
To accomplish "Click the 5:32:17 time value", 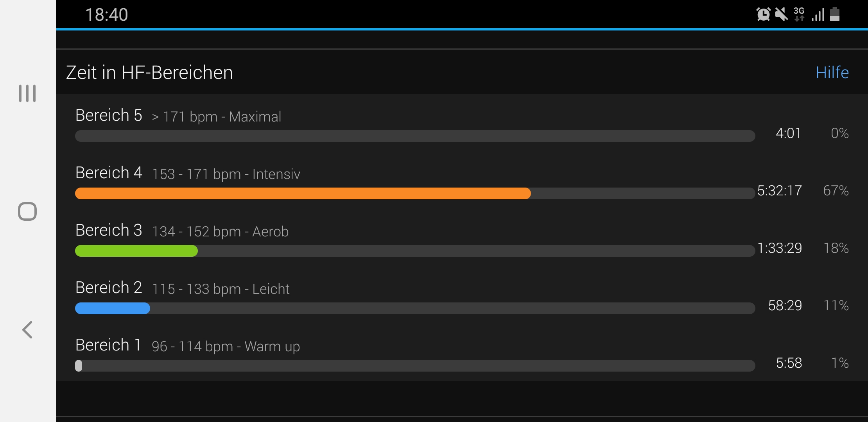I will point(780,191).
